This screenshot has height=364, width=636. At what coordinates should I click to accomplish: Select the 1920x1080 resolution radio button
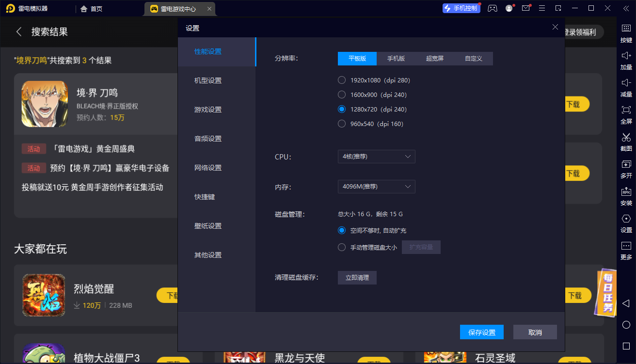click(341, 80)
